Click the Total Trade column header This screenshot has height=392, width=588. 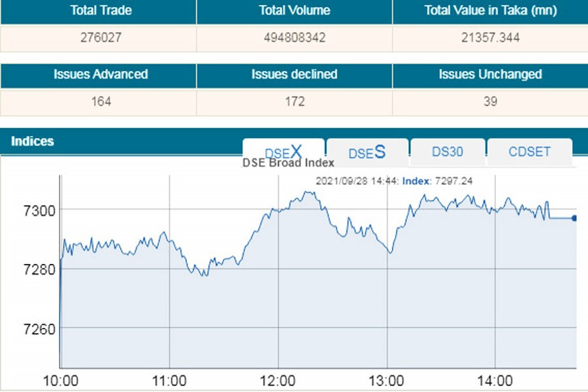click(x=98, y=10)
